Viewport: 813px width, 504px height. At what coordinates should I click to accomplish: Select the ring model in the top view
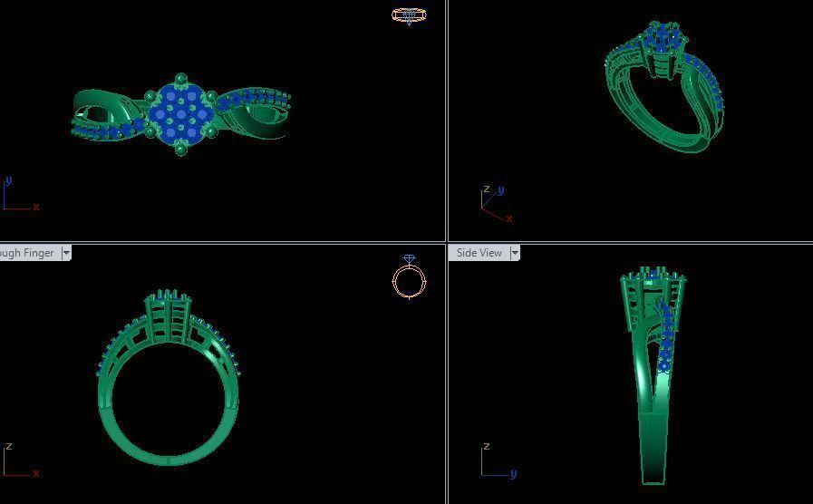(x=180, y=114)
